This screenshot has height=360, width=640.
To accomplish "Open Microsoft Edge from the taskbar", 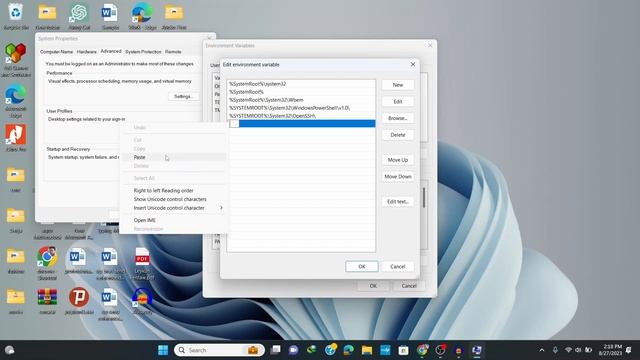I will pos(349,350).
